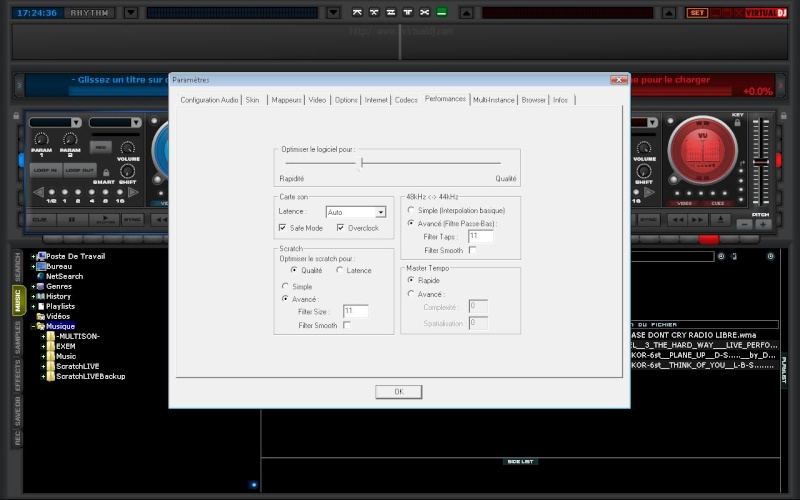Click right deck pitch minus button
This screenshot has height=500, width=800.
(x=744, y=224)
